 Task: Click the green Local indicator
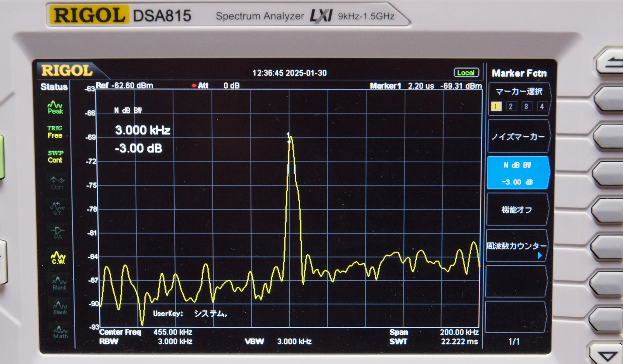pyautogui.click(x=466, y=73)
